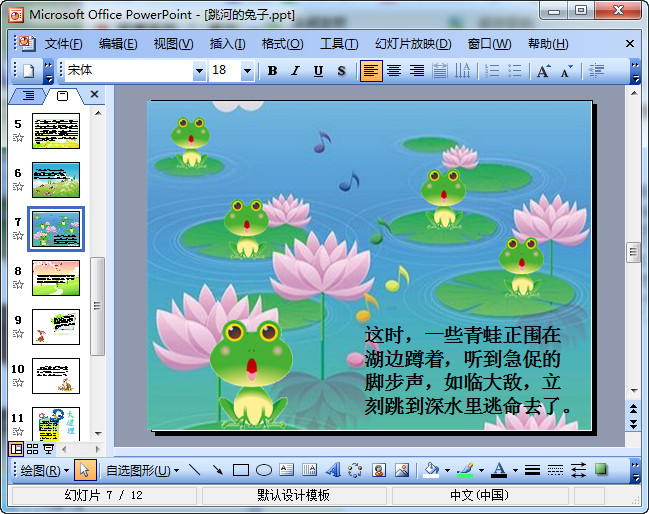Toggle Underline formatting
This screenshot has width=649, height=514.
click(318, 71)
